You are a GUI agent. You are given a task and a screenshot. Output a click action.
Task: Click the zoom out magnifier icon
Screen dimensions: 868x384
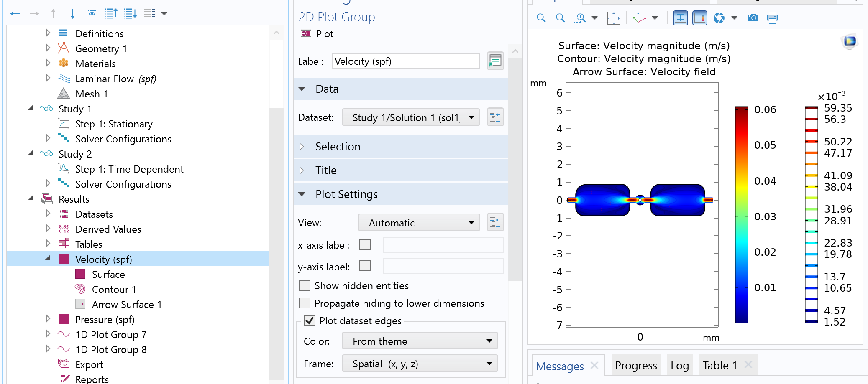[560, 18]
